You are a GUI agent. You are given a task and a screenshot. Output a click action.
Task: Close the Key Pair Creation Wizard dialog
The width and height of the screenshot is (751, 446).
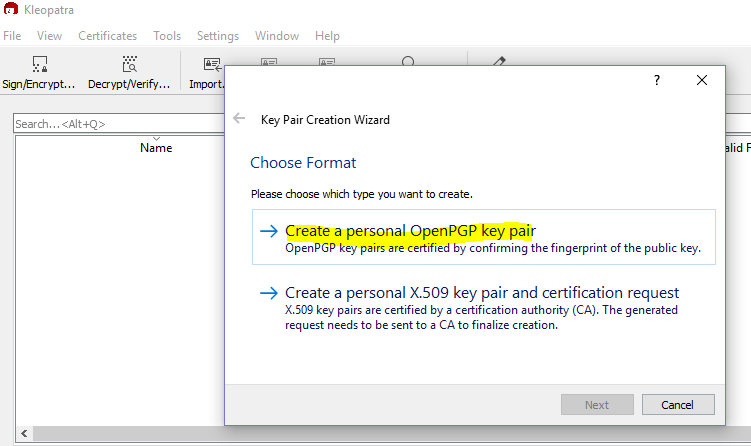click(702, 81)
